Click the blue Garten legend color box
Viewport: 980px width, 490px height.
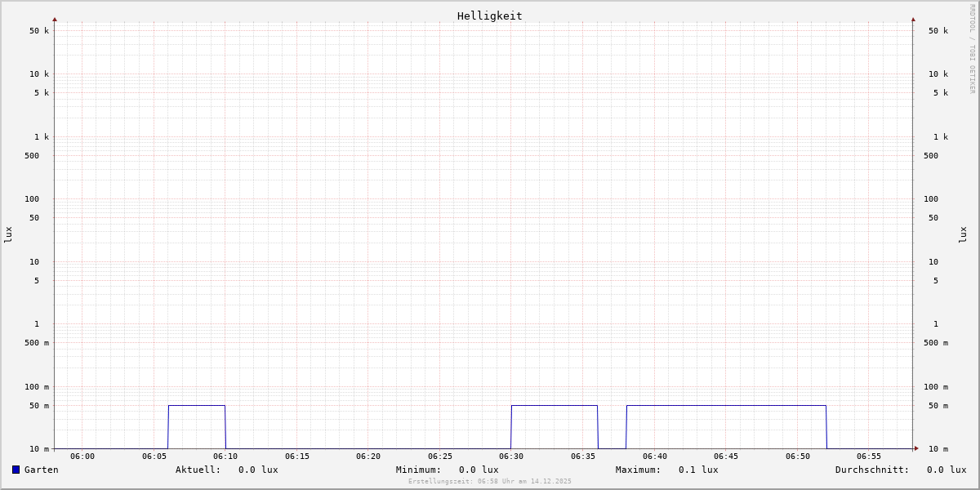(16, 470)
